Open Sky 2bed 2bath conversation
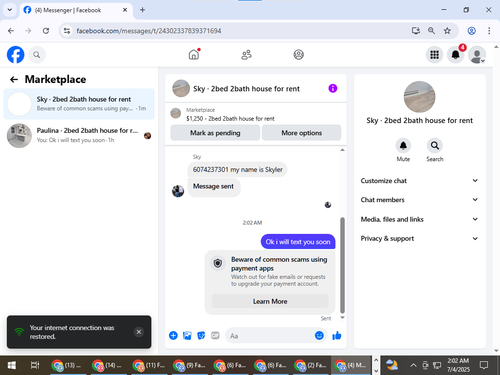This screenshot has width=500, height=375. pos(79,104)
